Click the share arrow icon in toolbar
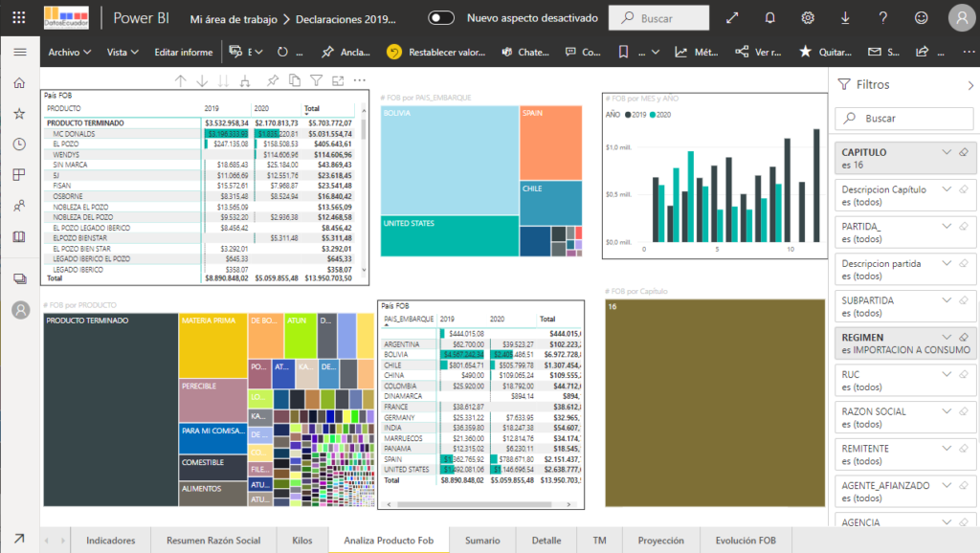Image resolution: width=980 pixels, height=553 pixels. coord(922,52)
